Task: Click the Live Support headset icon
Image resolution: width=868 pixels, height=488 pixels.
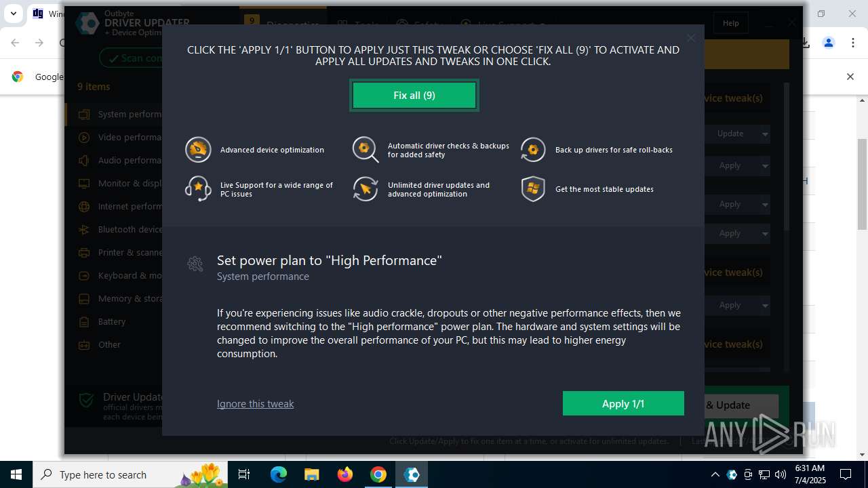Action: (198, 189)
